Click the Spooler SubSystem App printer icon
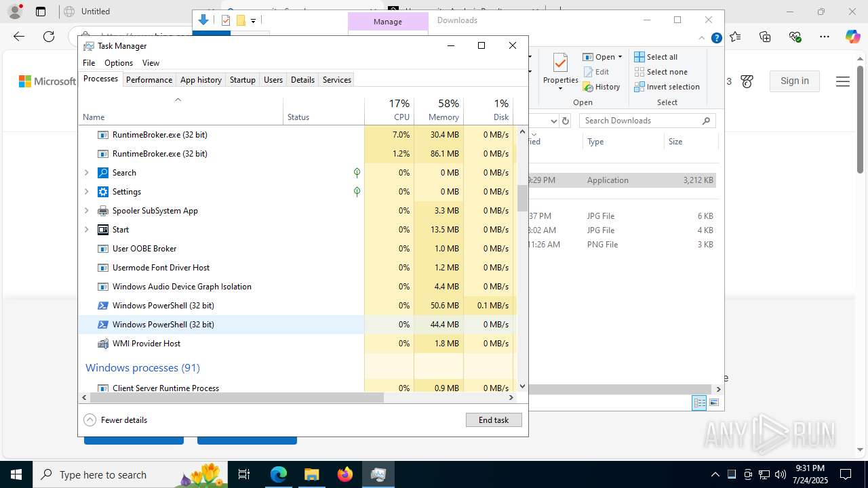The width and height of the screenshot is (868, 488). (103, 211)
